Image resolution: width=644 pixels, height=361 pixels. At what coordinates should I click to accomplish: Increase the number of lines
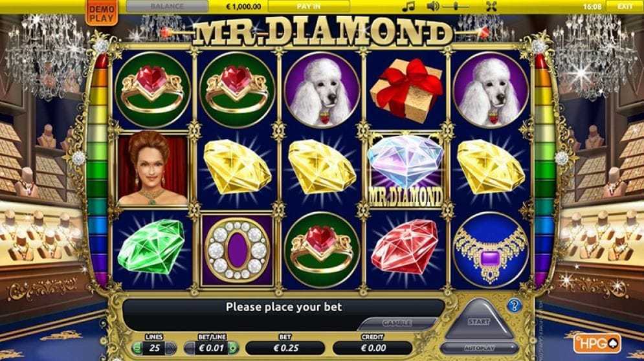pyautogui.click(x=170, y=348)
